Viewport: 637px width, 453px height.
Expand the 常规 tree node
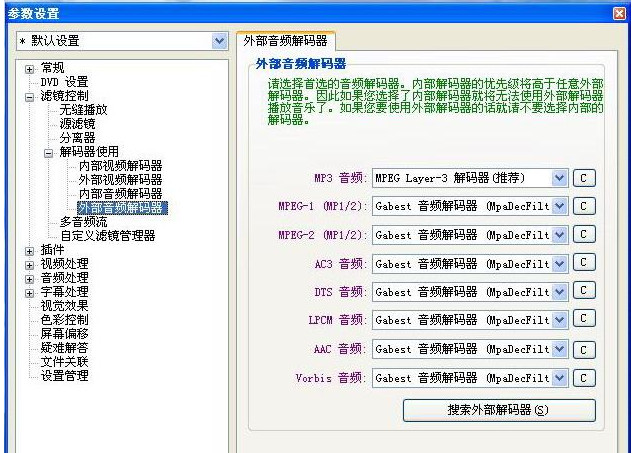[30, 67]
